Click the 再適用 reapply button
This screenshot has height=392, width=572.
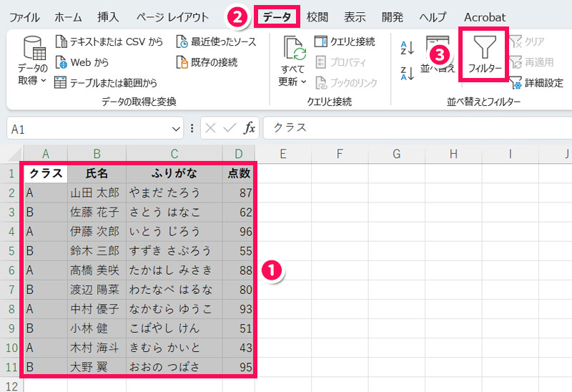pyautogui.click(x=531, y=62)
